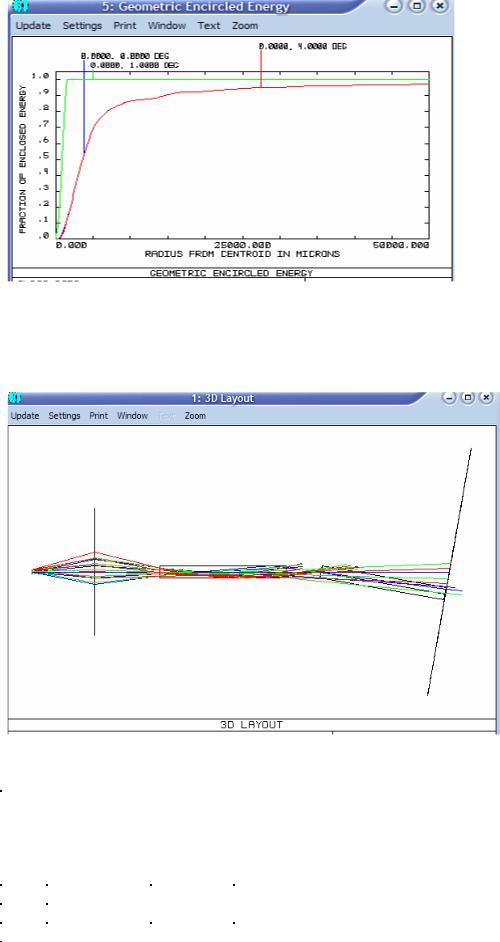This screenshot has height=942, width=500.
Task: Click the 'FRACTION OF ENCLOSED ENERGY' axis label
Action: point(23,159)
